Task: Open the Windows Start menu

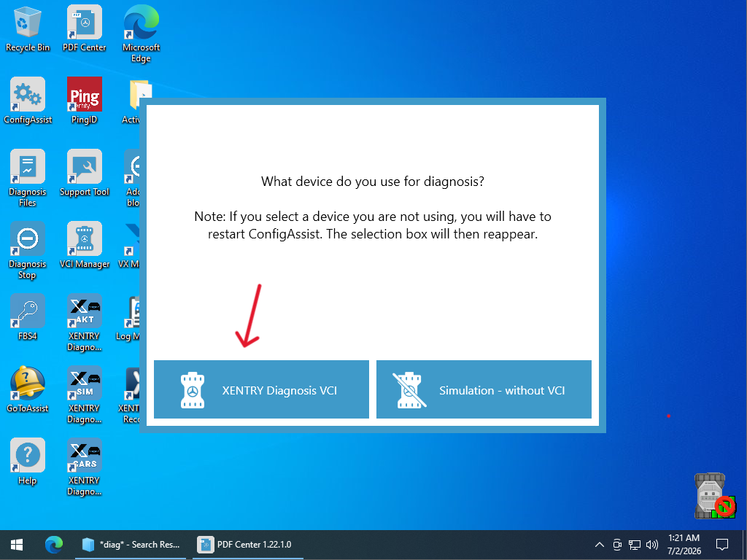Action: click(x=17, y=544)
